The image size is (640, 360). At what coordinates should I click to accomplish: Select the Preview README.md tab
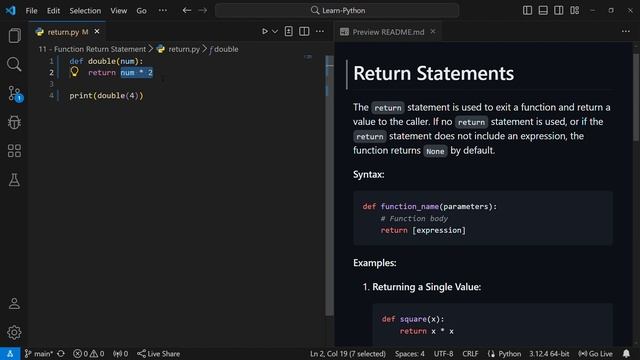[388, 32]
